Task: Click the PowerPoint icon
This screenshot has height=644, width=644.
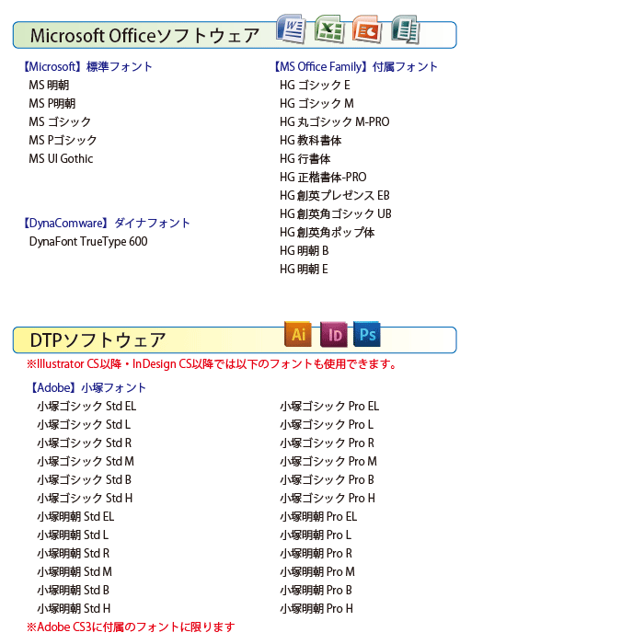Action: pyautogui.click(x=367, y=29)
